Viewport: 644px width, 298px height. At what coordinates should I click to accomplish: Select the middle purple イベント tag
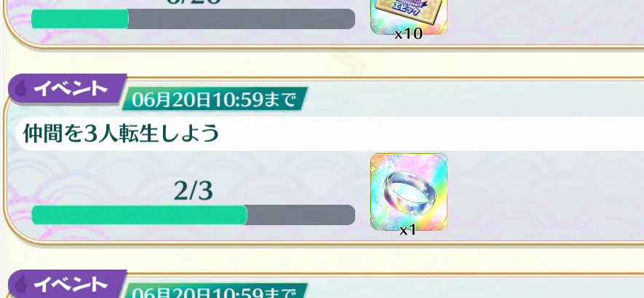[67, 88]
